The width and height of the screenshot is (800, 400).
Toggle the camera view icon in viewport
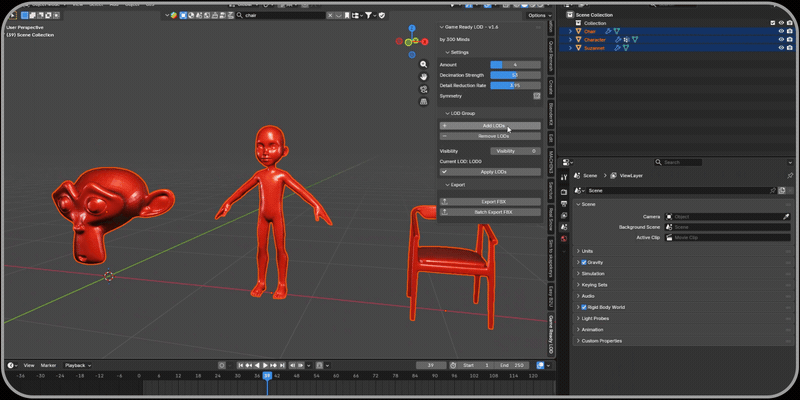coord(423,89)
